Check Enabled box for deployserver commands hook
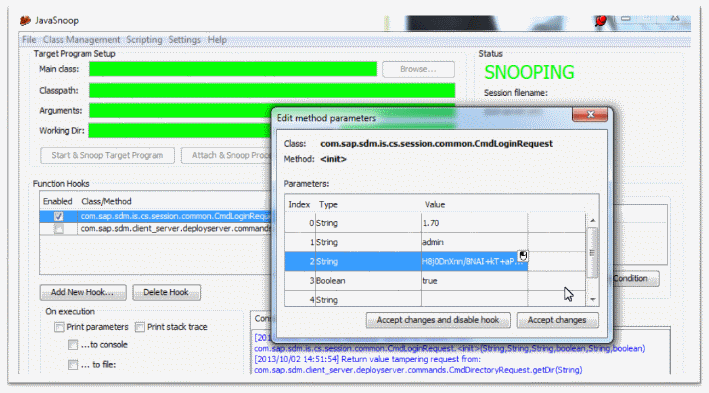This screenshot has height=393, width=709. point(58,229)
